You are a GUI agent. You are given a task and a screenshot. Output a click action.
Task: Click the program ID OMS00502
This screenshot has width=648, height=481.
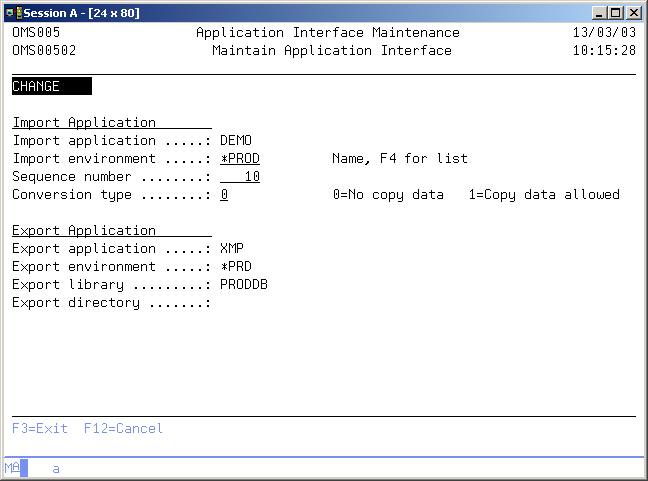[x=44, y=51]
